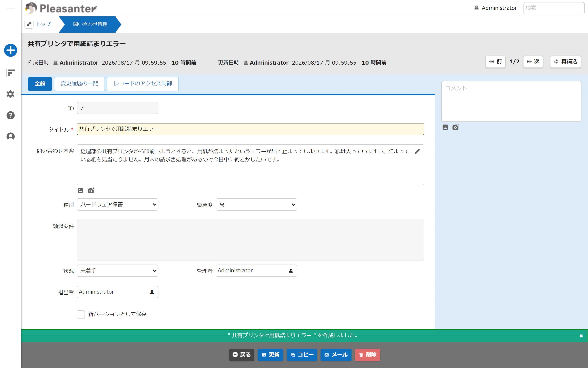Click the wrench icon beside トップ

[29, 24]
